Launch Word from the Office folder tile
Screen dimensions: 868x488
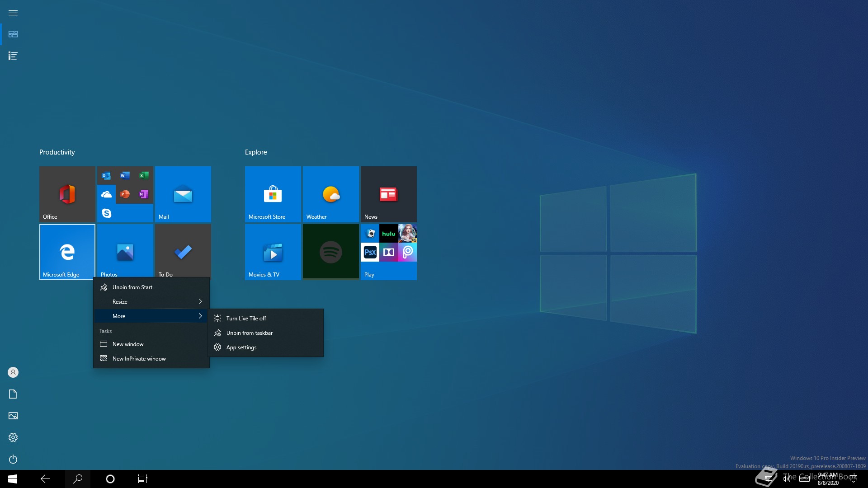click(125, 175)
